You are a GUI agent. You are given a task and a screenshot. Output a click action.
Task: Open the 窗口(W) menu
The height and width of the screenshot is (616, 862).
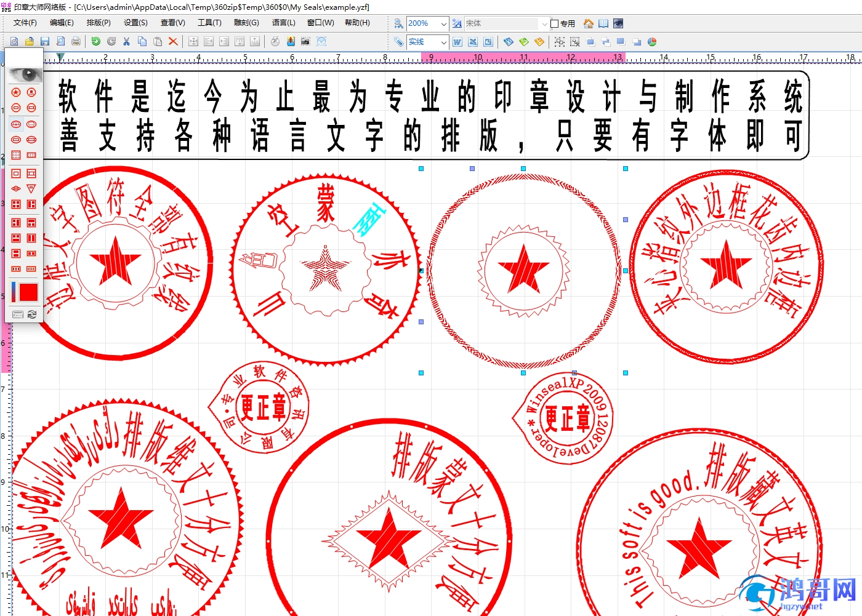(x=321, y=23)
